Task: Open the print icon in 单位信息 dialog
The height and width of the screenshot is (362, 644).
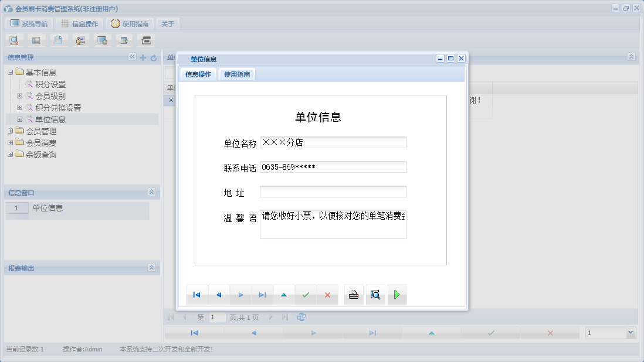Action: point(354,295)
